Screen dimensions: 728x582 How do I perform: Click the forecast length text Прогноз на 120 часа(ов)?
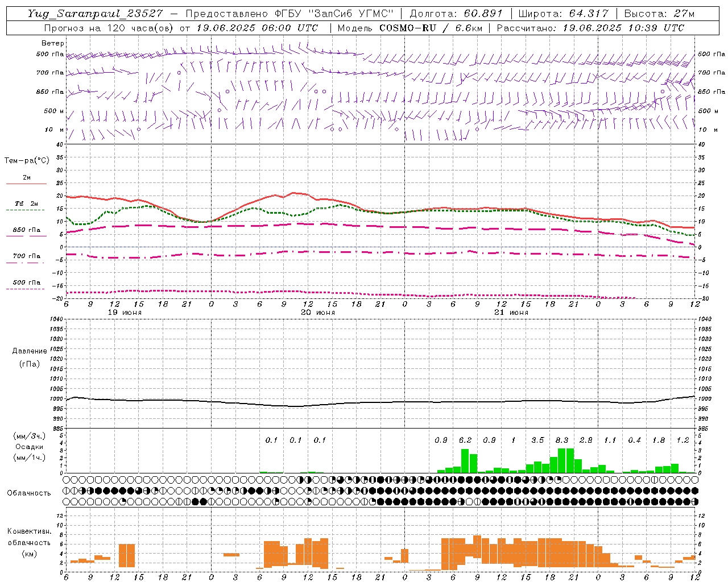point(108,28)
